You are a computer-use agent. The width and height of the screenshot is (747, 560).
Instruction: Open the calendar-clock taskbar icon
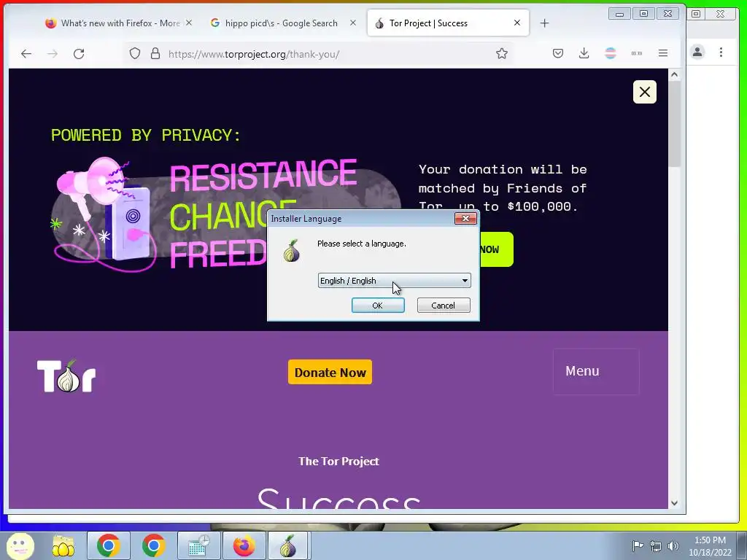coord(199,545)
